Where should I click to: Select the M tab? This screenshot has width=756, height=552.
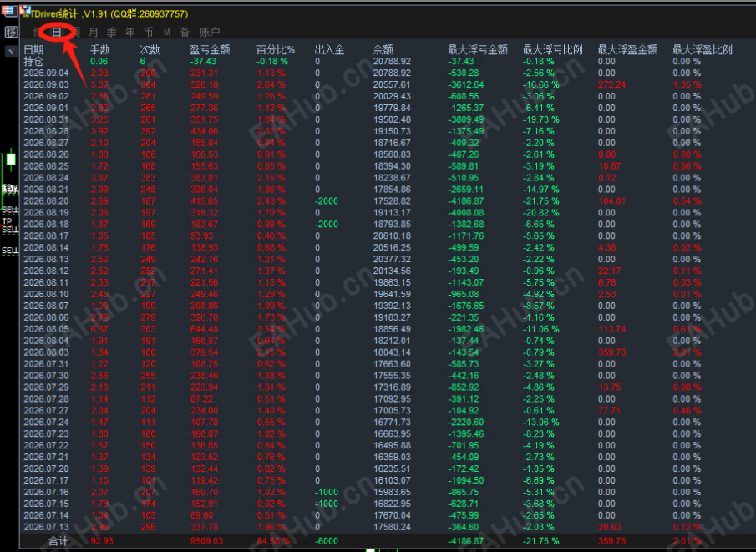tap(167, 33)
